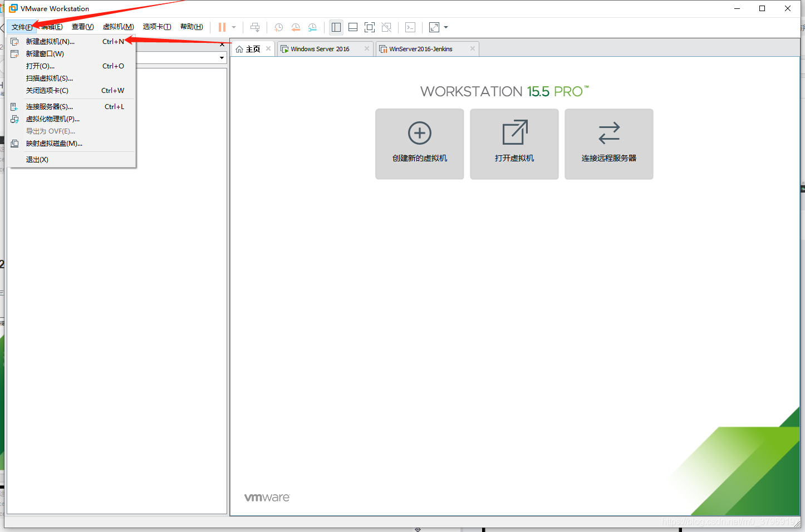This screenshot has width=805, height=532.
Task: Open the 文件(F) menu
Action: [x=22, y=27]
